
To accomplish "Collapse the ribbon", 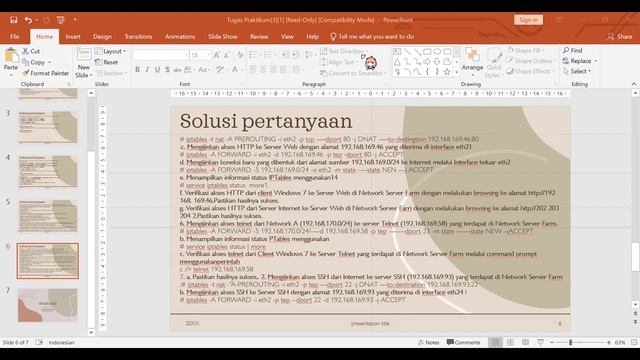I will point(633,84).
